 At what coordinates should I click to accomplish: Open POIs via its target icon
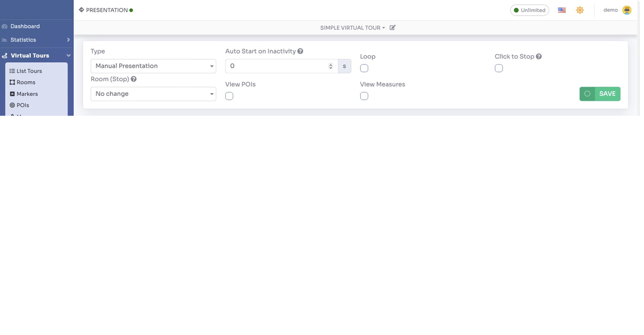tap(12, 105)
